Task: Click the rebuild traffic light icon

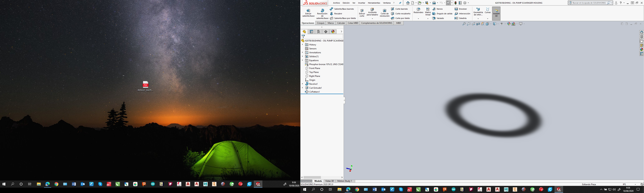Action: tap(455, 3)
